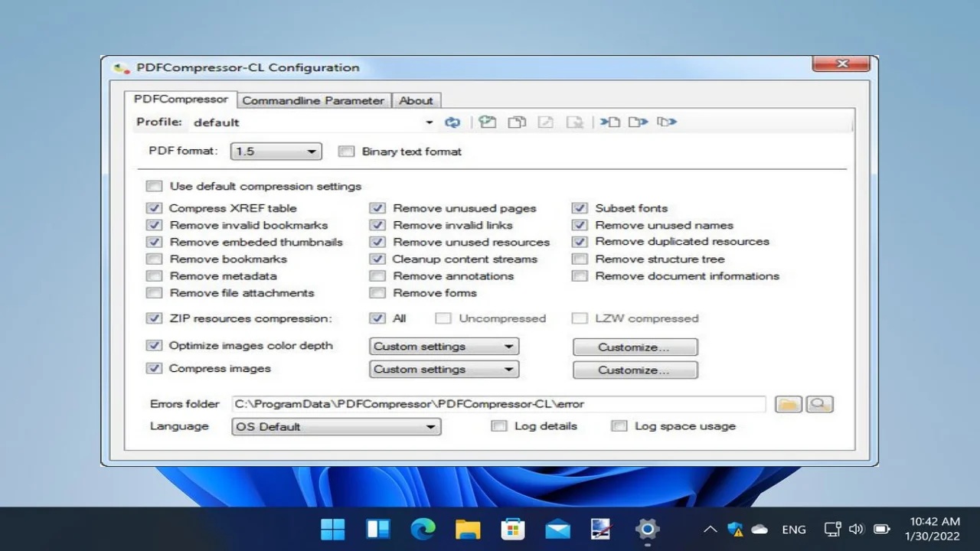
Task: Enable Remove structure tree
Action: click(x=580, y=259)
